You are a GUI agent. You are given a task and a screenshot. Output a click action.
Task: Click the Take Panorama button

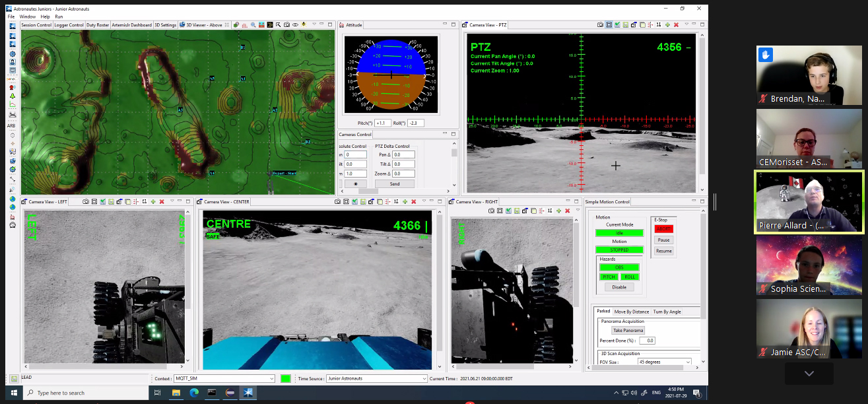[627, 330]
